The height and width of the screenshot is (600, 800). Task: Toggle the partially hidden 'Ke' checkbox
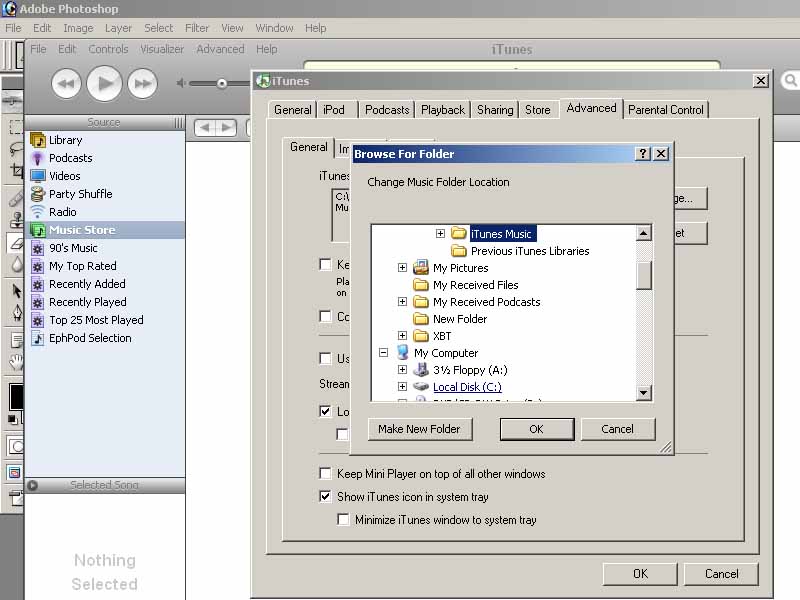[325, 264]
